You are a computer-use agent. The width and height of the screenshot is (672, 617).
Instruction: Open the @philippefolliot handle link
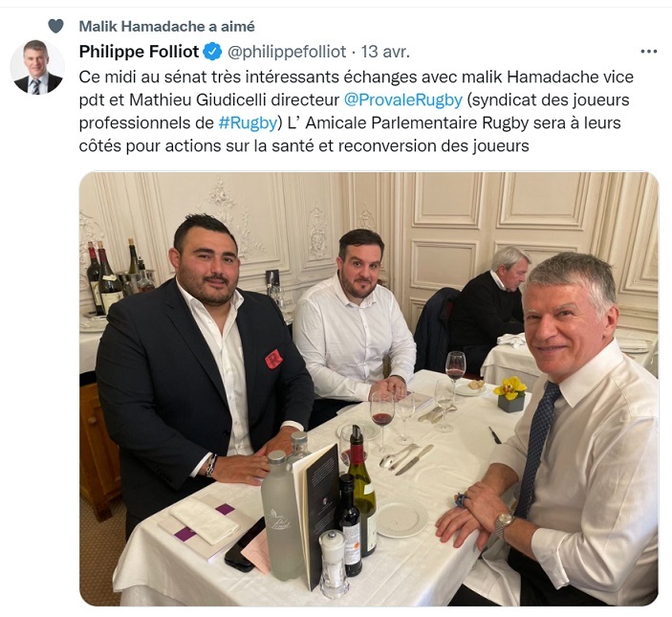286,52
